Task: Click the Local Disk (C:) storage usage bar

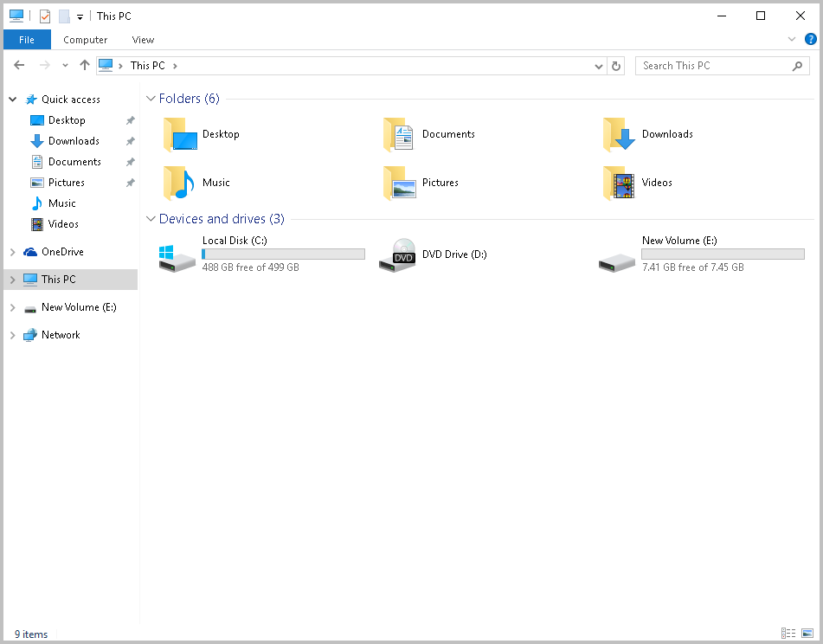Action: [283, 254]
